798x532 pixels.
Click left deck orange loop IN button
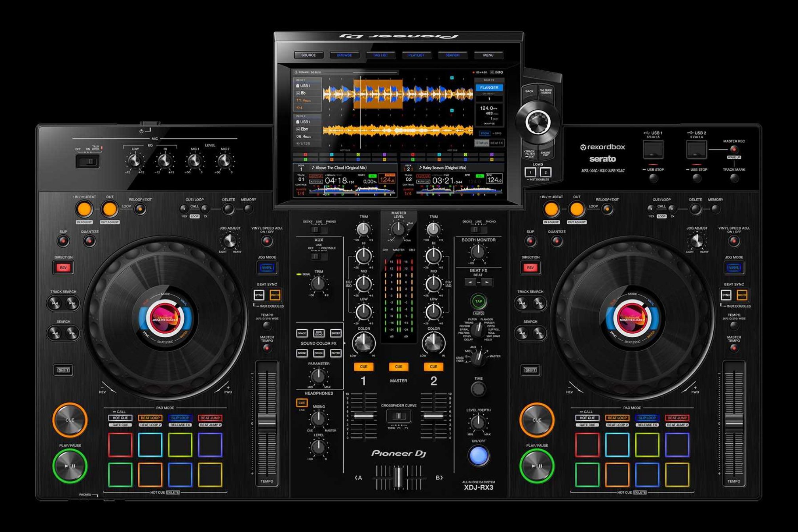click(x=84, y=209)
